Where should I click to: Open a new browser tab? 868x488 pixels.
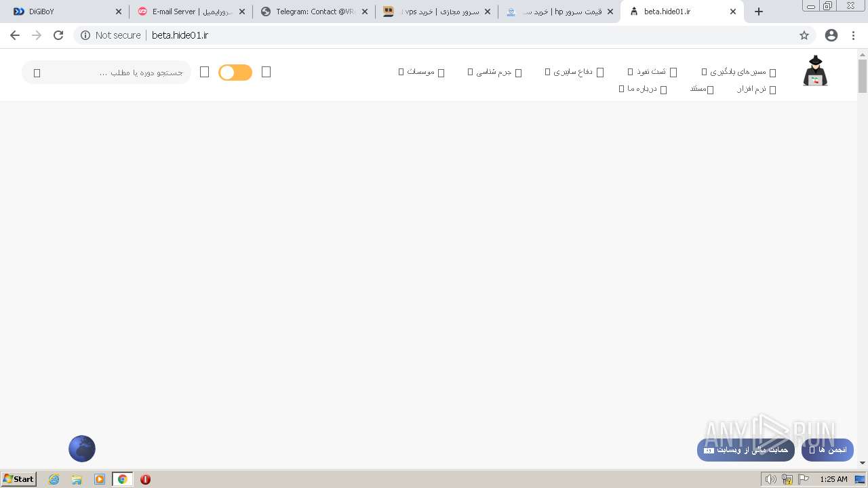[x=759, y=12]
